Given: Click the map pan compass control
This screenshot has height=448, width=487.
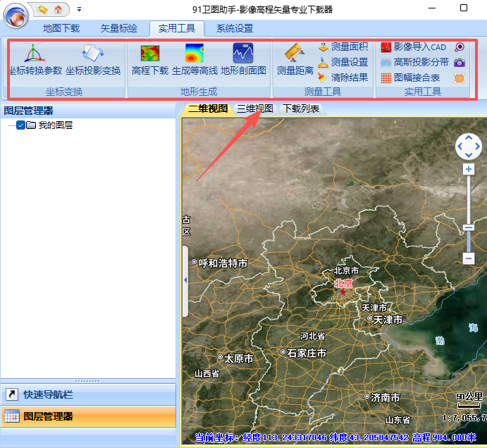Looking at the screenshot, I should point(469,147).
